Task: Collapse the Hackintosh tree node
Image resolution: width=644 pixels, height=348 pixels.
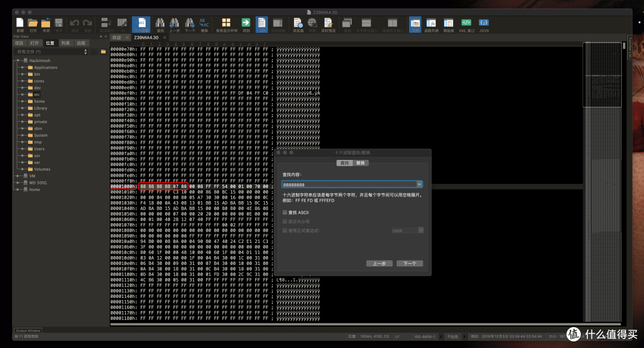Action: pos(18,60)
